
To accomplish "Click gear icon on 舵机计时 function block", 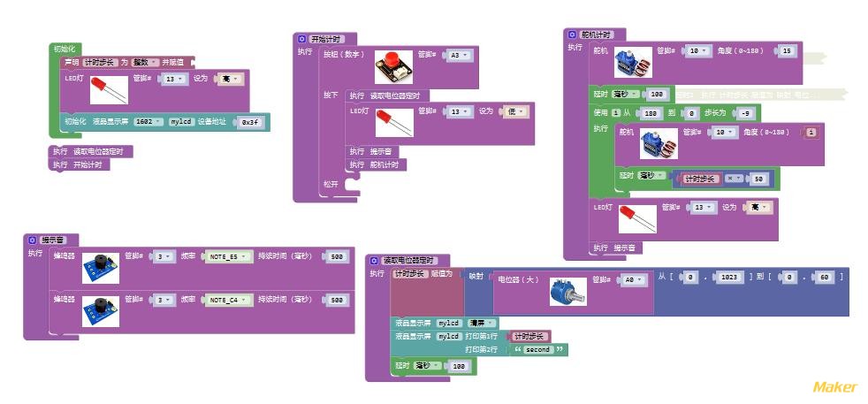I will [572, 34].
